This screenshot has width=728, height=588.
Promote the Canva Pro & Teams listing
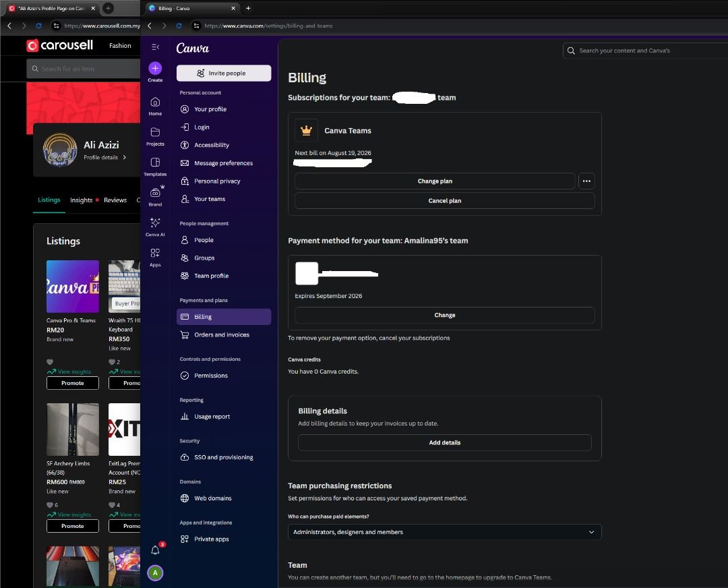pyautogui.click(x=72, y=383)
